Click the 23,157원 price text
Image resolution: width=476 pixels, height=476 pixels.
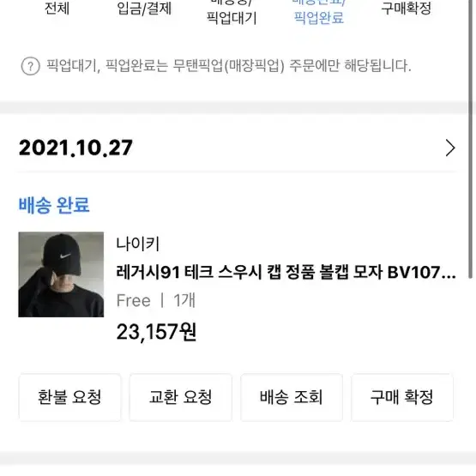(x=156, y=332)
